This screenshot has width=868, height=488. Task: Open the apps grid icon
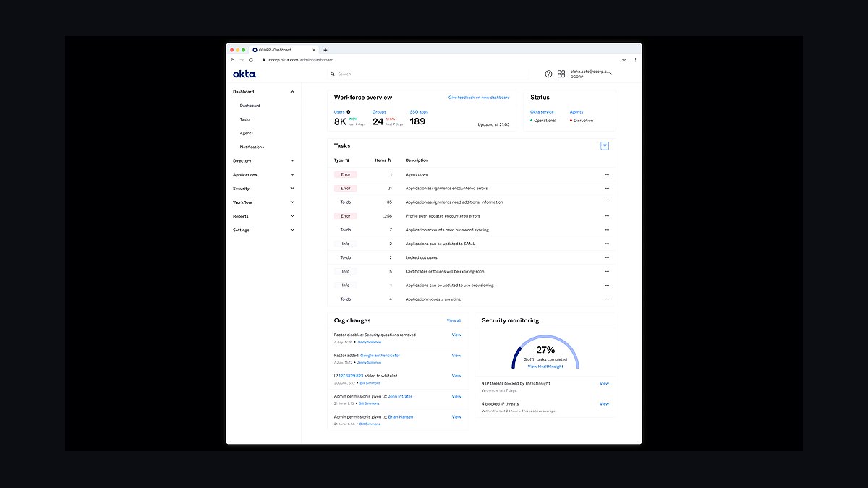click(561, 74)
